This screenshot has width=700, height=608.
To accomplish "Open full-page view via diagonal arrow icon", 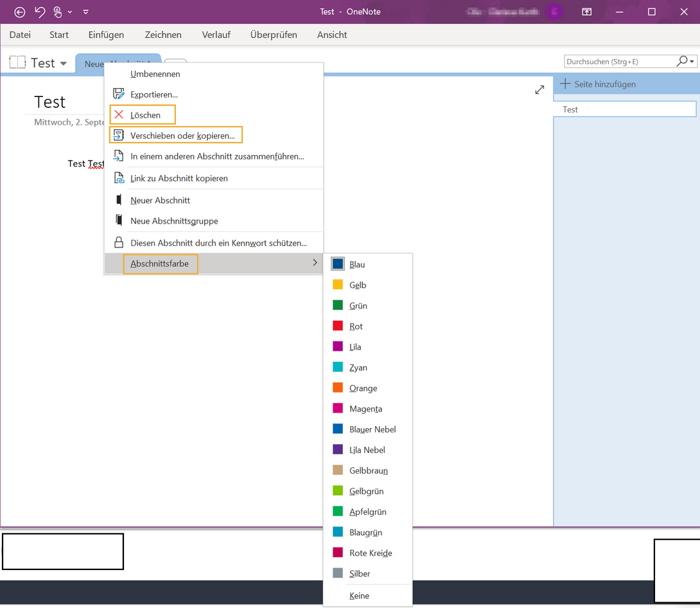I will click(539, 90).
